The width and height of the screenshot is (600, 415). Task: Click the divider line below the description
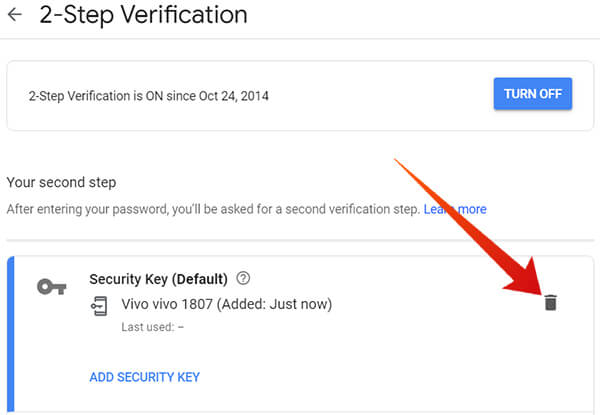click(x=300, y=240)
